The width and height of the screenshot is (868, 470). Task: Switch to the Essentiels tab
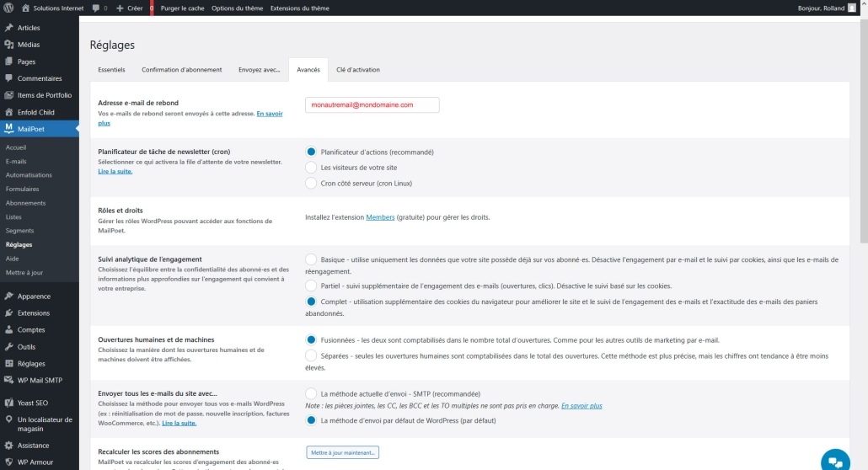pos(111,70)
